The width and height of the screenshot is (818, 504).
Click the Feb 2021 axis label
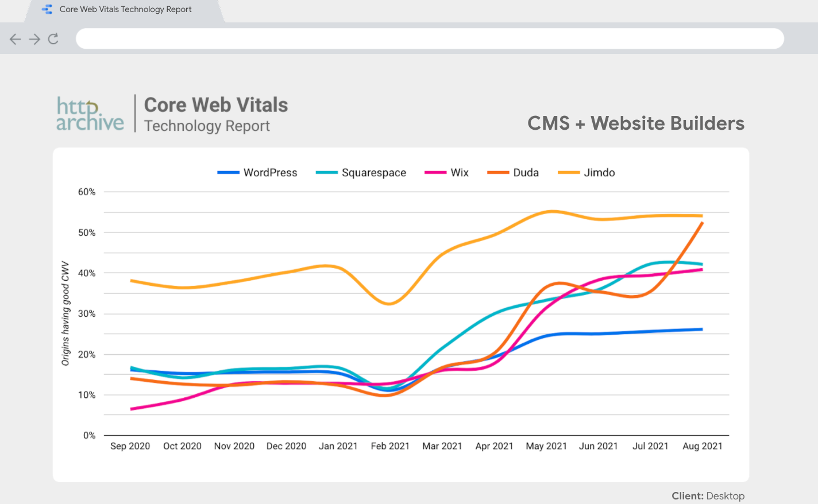pos(390,446)
